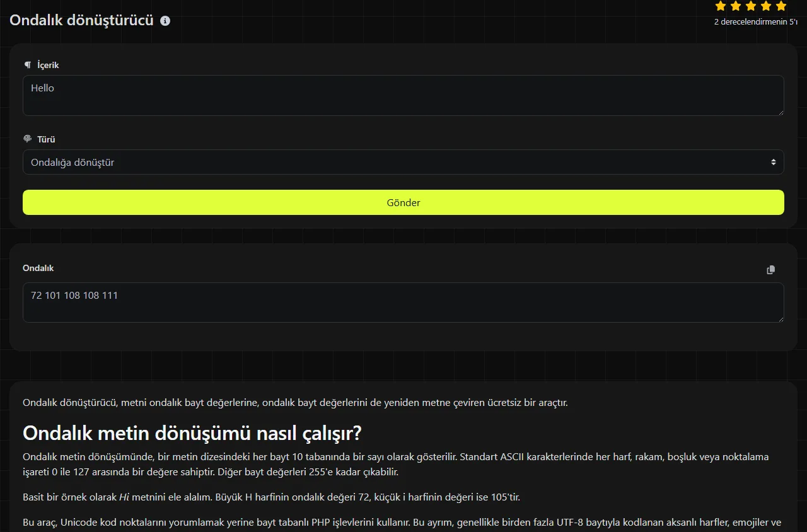Viewport: 807px width, 532px height.
Task: Click the paragraph icon next to İçerik
Action: pos(27,65)
